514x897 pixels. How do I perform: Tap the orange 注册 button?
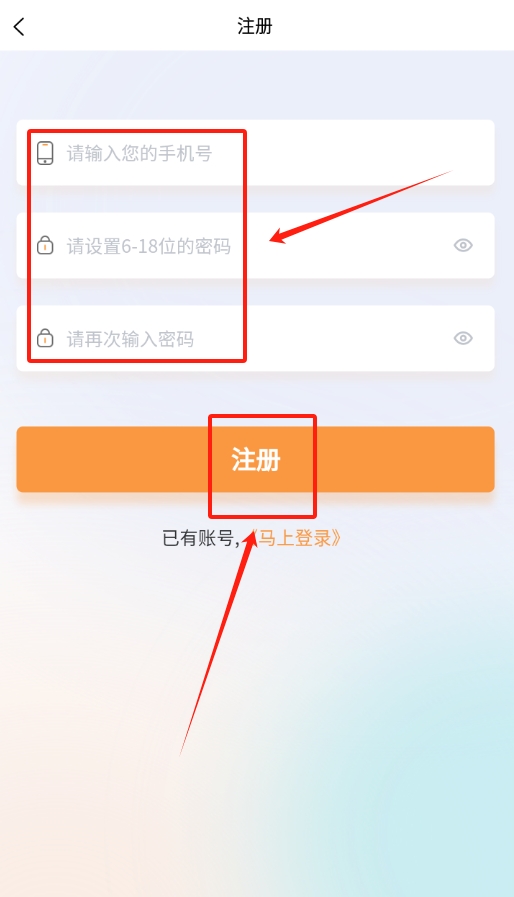pyautogui.click(x=255, y=459)
